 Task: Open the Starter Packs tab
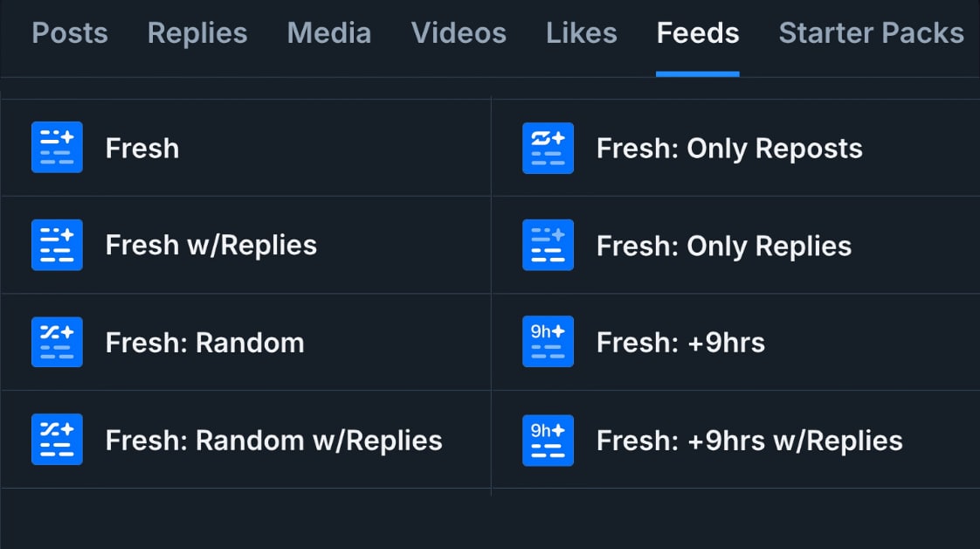(x=871, y=33)
